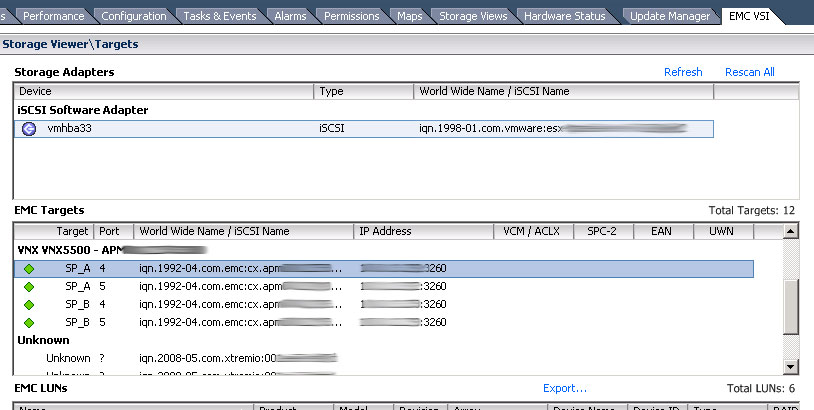Sort adapters by the Type column header
Image resolution: width=814 pixels, height=410 pixels.
point(363,91)
